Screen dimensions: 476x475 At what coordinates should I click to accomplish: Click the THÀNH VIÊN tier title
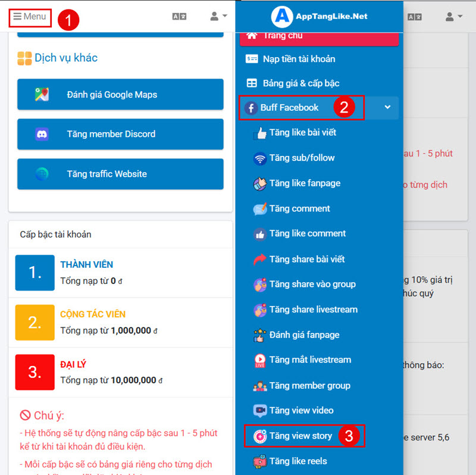pyautogui.click(x=86, y=264)
